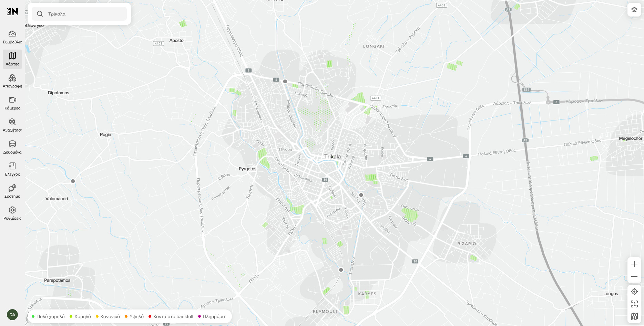Open the Απογραφή inventory section
The width and height of the screenshot is (644, 326).
coord(12,81)
